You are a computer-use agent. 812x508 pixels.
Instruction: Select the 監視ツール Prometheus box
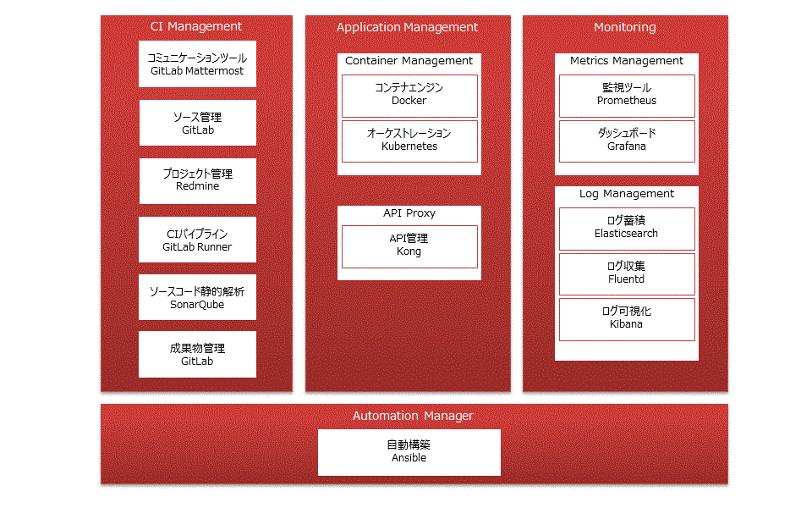click(627, 96)
